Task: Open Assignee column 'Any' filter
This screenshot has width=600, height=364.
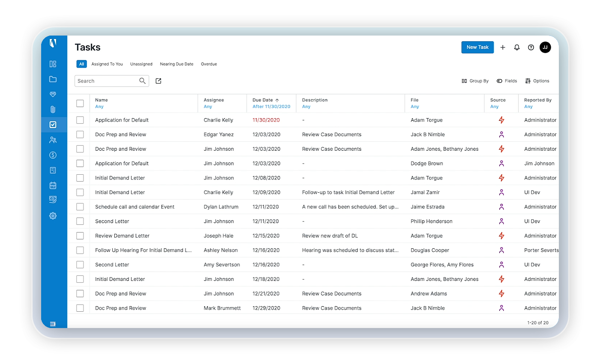Action: [x=207, y=107]
